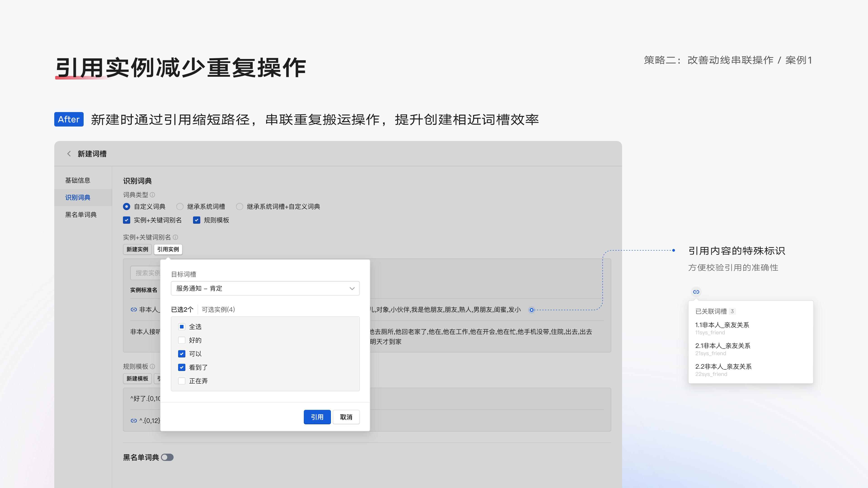Check the 正在弄 instance checkbox
This screenshot has width=868, height=488.
pos(182,381)
